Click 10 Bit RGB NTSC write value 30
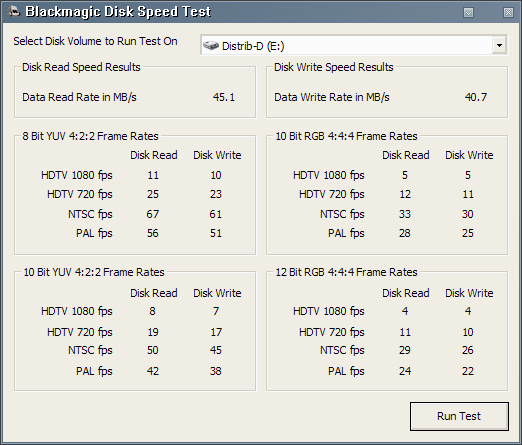Screen dimensions: 522x445 468,214
